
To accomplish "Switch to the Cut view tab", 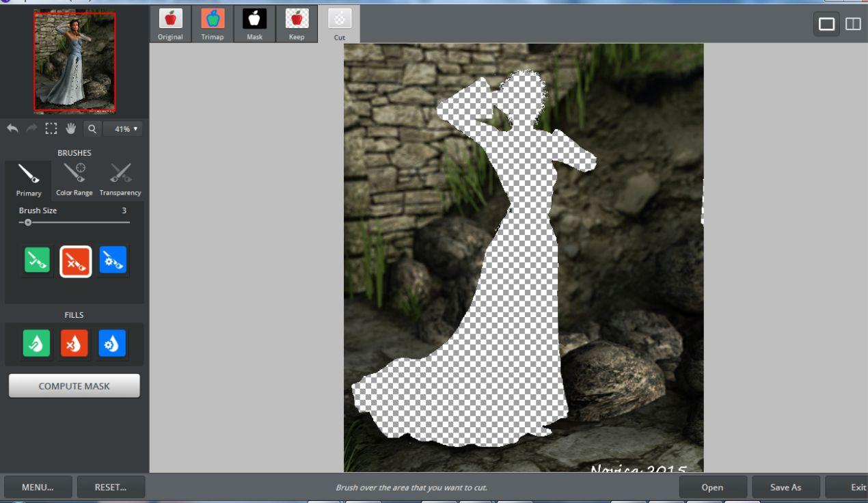I will pyautogui.click(x=340, y=25).
